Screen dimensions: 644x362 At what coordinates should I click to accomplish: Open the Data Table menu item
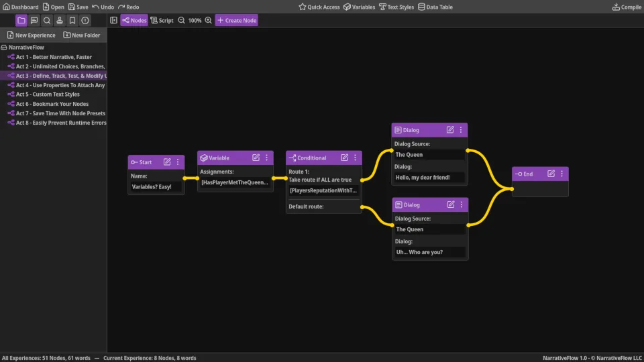point(435,7)
